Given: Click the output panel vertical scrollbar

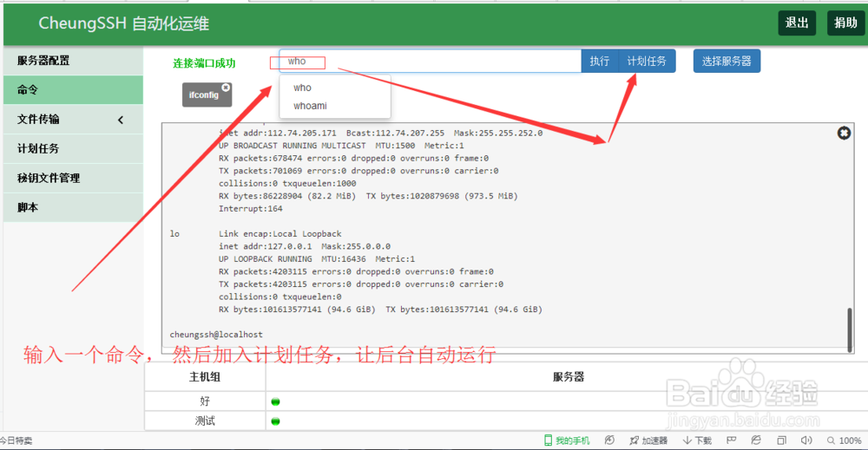Looking at the screenshot, I should tap(850, 329).
